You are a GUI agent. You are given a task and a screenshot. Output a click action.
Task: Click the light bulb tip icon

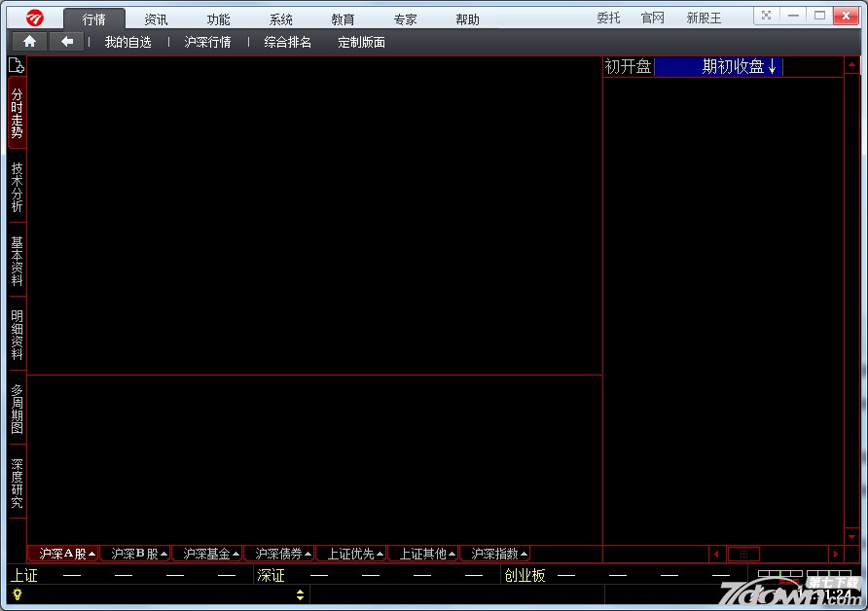pos(18,594)
